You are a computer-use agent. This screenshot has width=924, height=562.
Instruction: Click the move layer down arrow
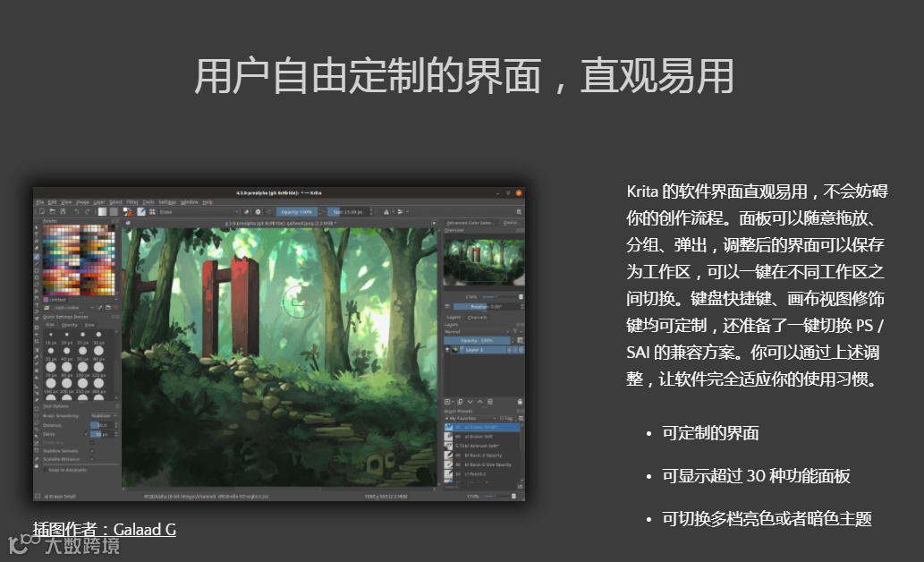(470, 402)
